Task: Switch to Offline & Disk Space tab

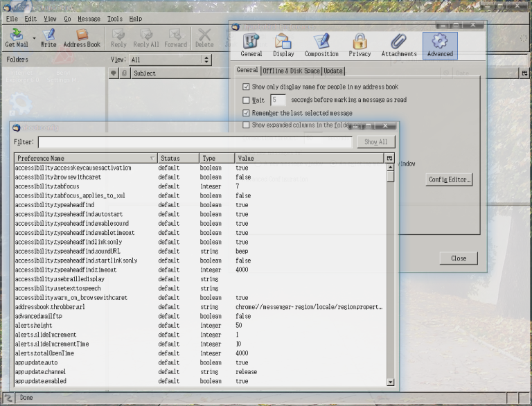Action: (x=291, y=71)
